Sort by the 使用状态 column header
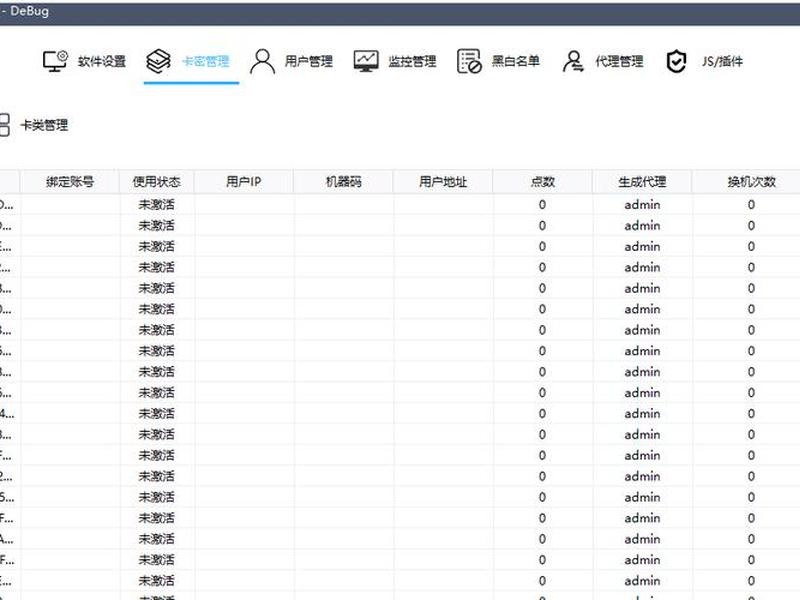 pos(157,182)
